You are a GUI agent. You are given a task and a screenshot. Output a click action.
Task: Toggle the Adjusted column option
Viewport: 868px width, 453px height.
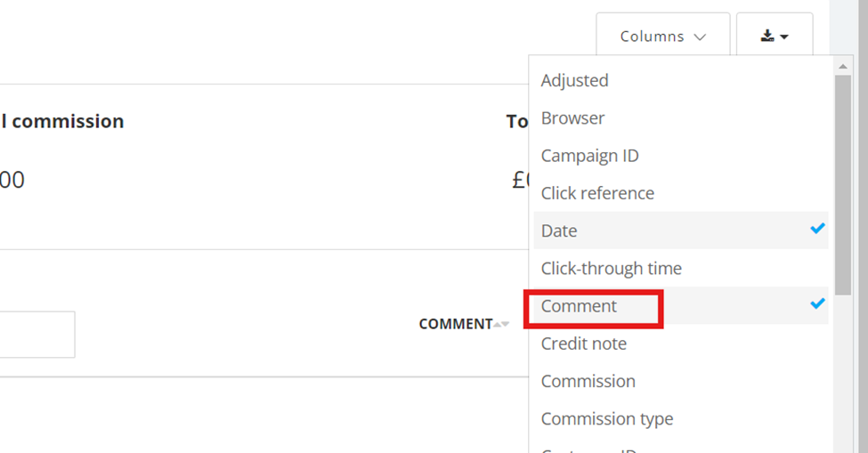coord(575,80)
